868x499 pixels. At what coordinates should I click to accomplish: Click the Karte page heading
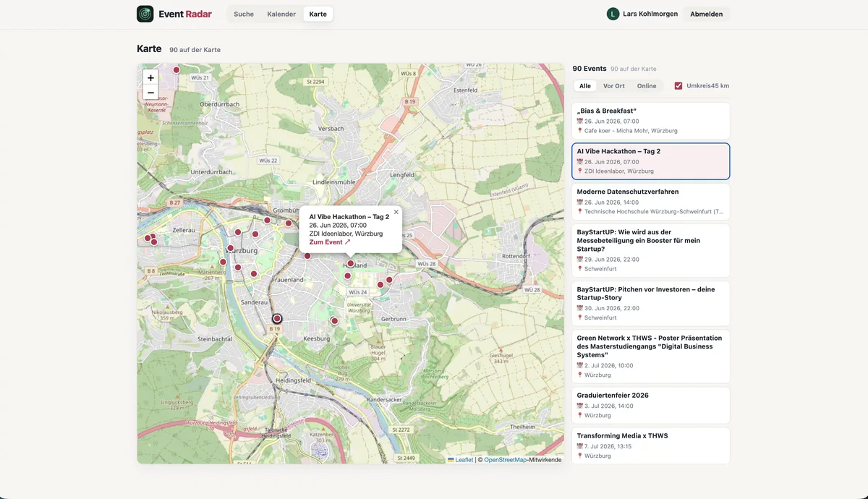(149, 49)
